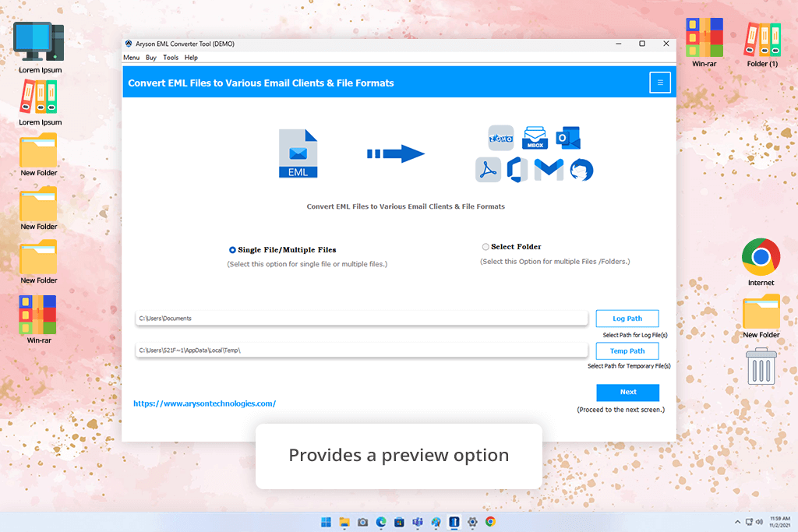Viewport: 798px width, 532px height.
Task: Open the Recycle Bin desktop icon
Action: coord(761,366)
